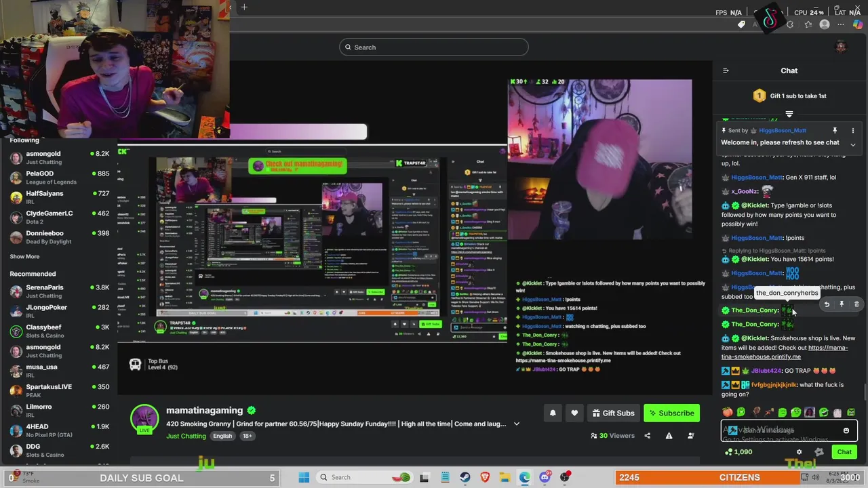Image resolution: width=868 pixels, height=488 pixels.
Task: Open the user moderation icon beside report
Action: [691, 436]
